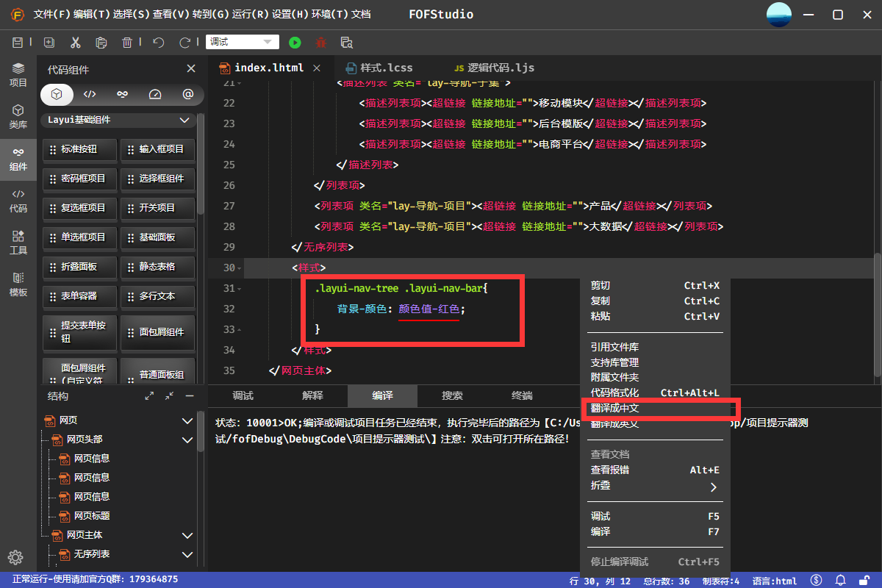
Task: Insert the 标准按钮 component
Action: pos(79,149)
